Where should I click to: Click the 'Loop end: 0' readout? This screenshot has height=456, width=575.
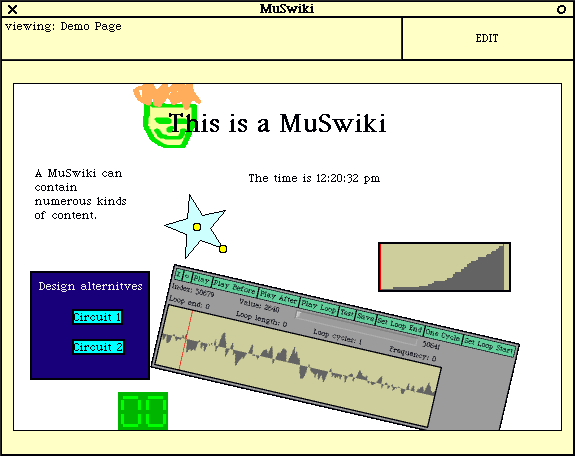pos(189,302)
